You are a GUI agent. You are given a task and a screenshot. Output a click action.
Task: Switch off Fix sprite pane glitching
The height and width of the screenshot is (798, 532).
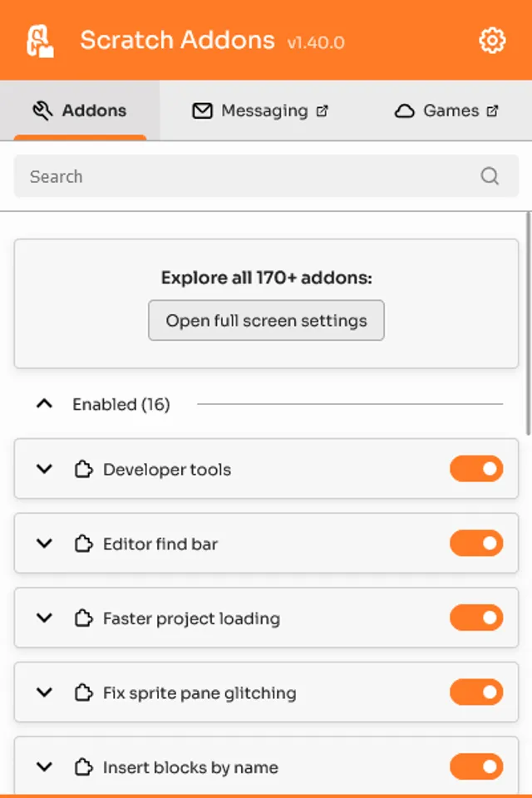tap(476, 692)
